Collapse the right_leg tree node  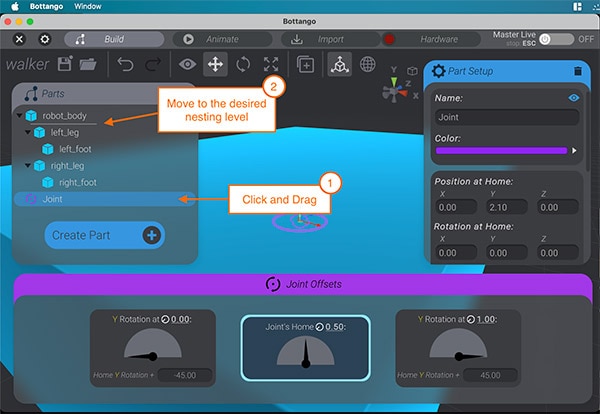pyautogui.click(x=29, y=166)
